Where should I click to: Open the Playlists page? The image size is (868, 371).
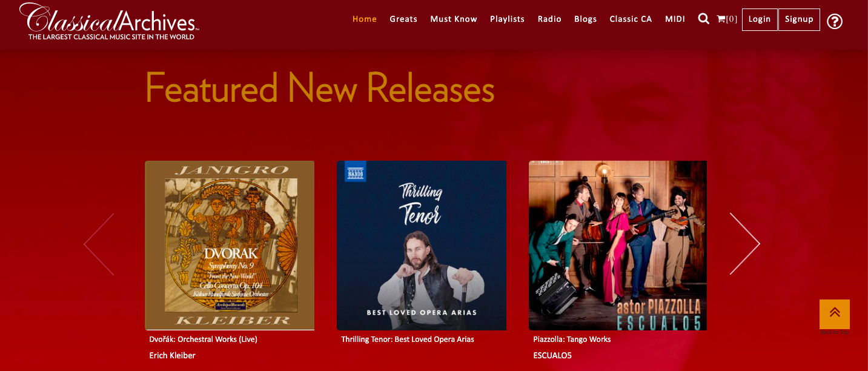click(x=507, y=19)
